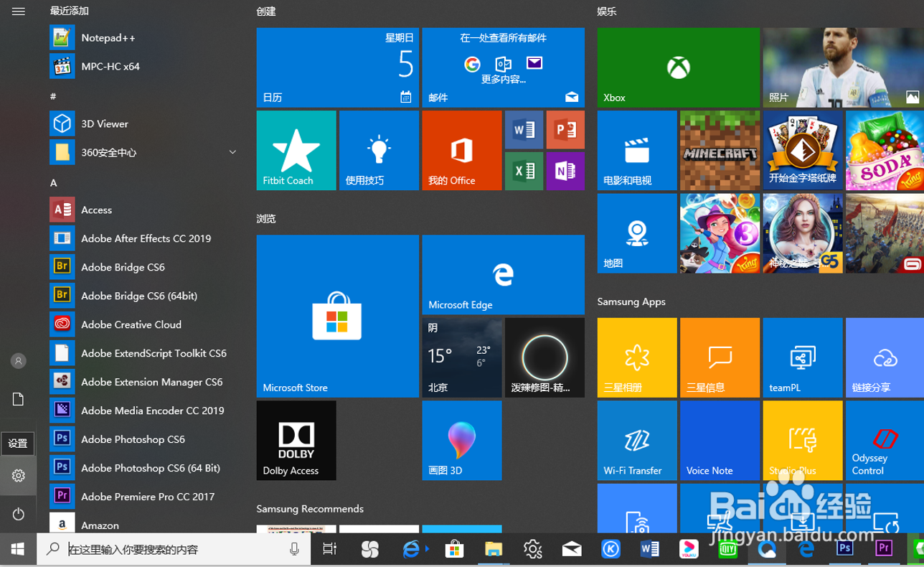
Task: Launch the Candy Crush Soda tile
Action: click(885, 150)
